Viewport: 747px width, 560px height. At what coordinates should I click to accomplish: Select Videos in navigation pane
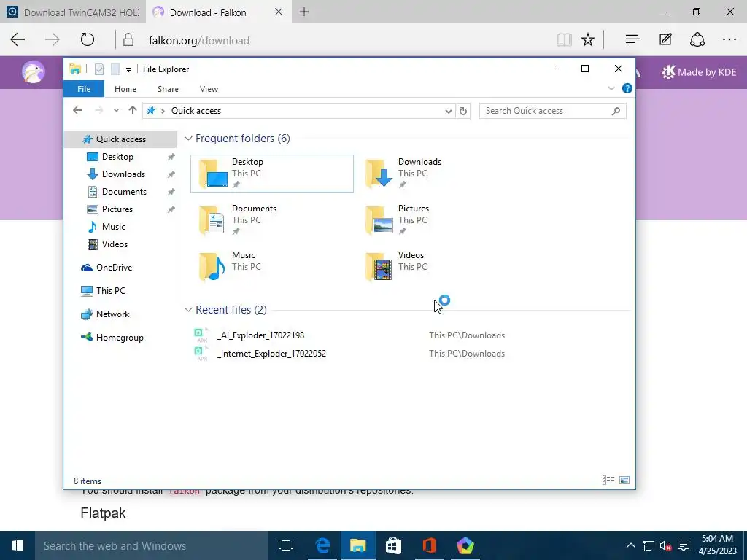(x=115, y=244)
